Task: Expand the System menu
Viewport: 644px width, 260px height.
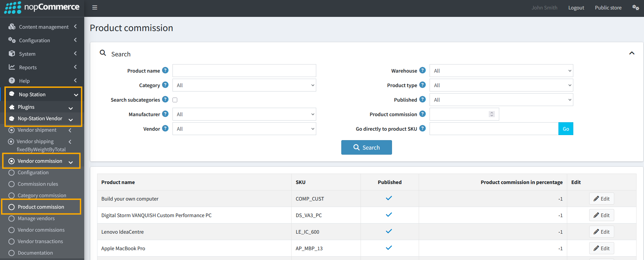Action: (75, 53)
